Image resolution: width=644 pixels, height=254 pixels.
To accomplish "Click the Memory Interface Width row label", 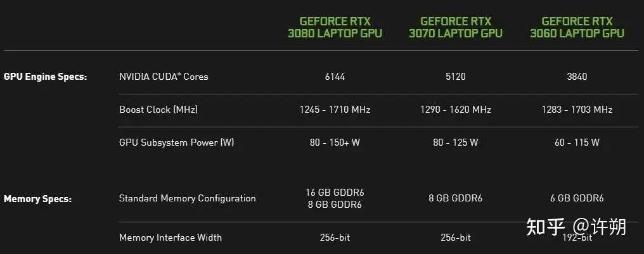I will [x=171, y=238].
